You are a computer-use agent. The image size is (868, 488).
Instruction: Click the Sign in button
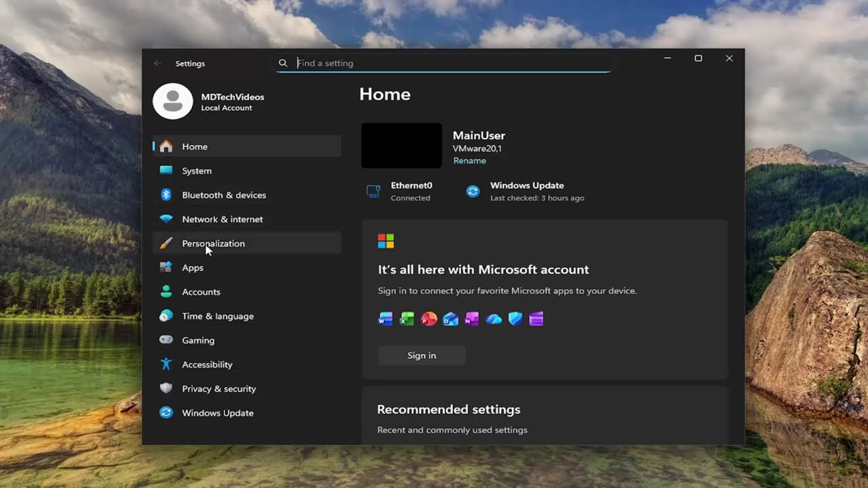tap(422, 355)
